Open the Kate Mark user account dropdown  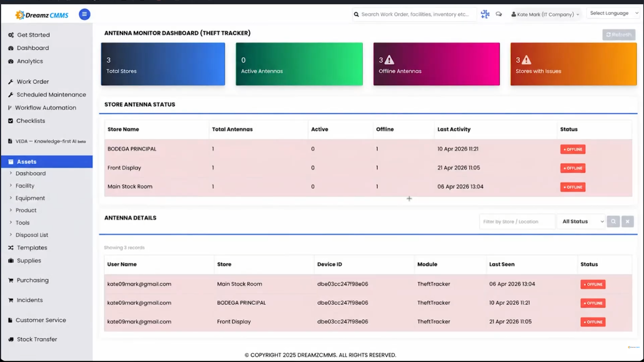coord(545,14)
